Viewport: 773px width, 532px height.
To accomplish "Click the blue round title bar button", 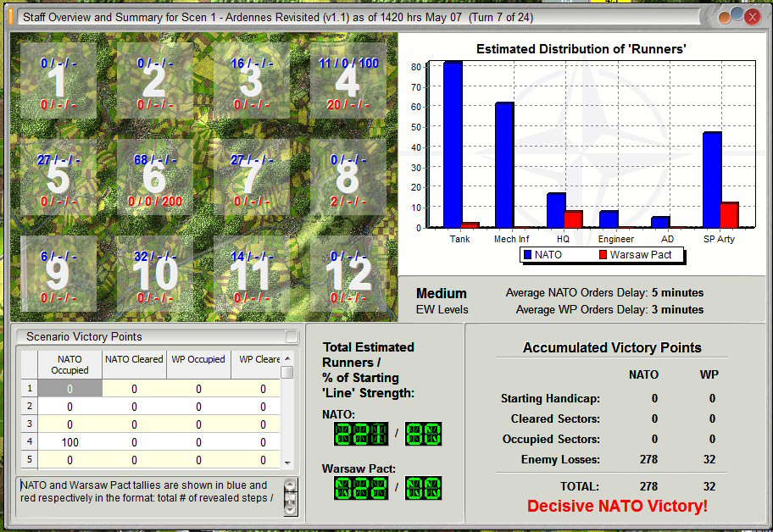I will click(737, 14).
